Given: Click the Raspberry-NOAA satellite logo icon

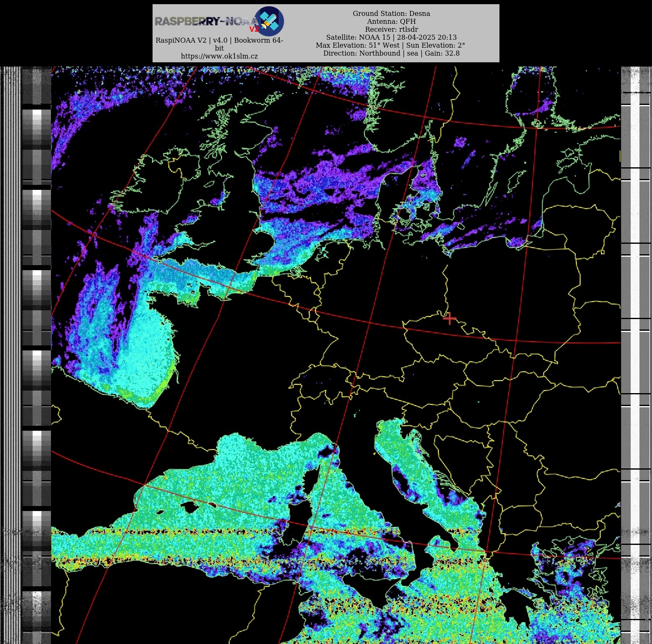Looking at the screenshot, I should 269,21.
